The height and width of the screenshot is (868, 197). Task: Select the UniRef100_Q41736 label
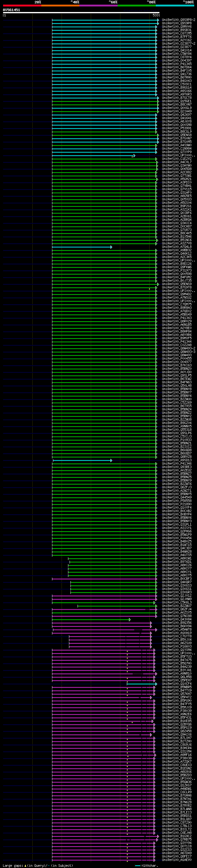[x=177, y=74]
